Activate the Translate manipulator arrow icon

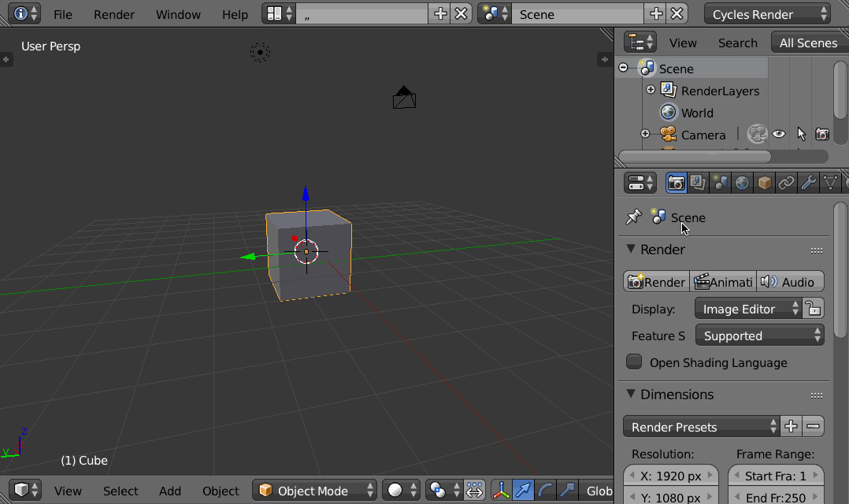523,490
